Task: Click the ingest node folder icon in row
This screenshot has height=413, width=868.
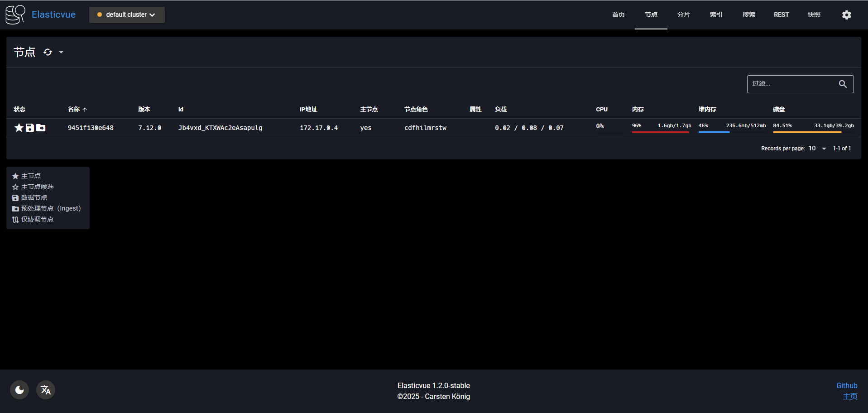Action: click(x=41, y=128)
